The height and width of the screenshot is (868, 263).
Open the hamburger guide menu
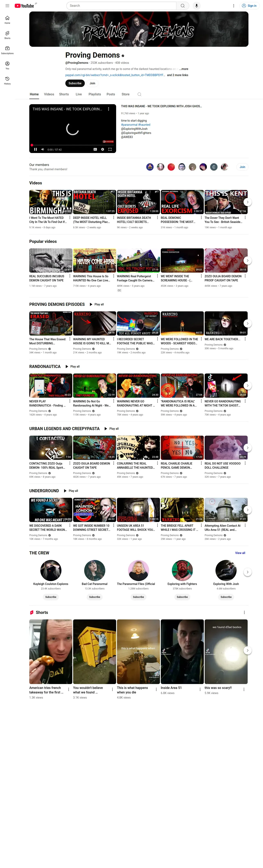pos(7,6)
